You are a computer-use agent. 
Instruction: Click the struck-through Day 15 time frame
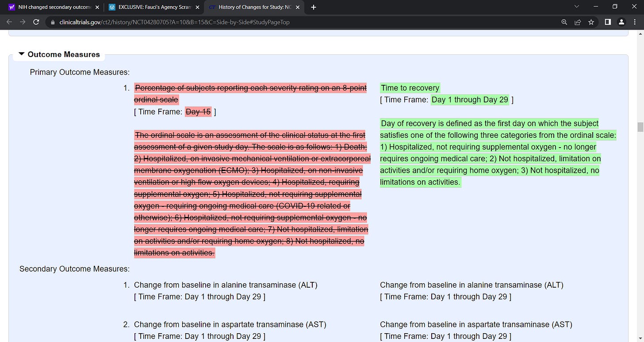[198, 112]
